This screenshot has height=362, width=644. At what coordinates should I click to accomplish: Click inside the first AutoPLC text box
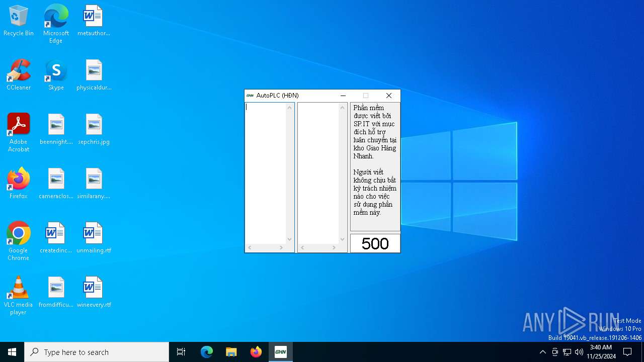point(265,173)
